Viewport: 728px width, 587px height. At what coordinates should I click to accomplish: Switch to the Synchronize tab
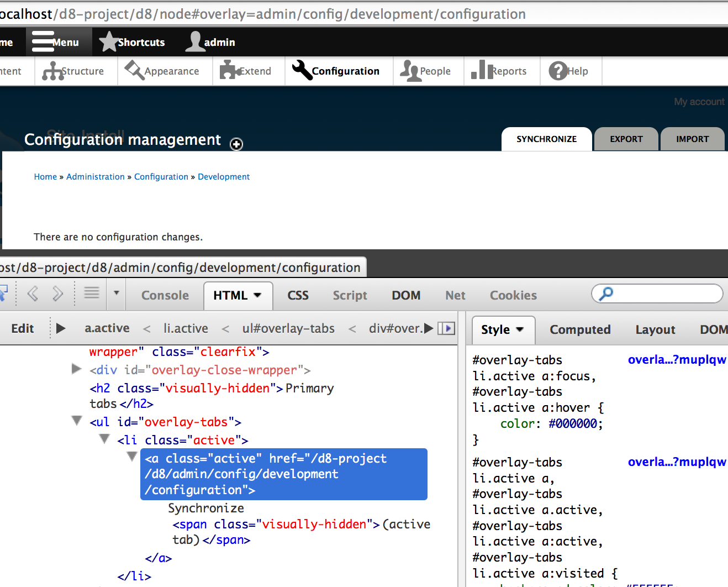(x=546, y=139)
